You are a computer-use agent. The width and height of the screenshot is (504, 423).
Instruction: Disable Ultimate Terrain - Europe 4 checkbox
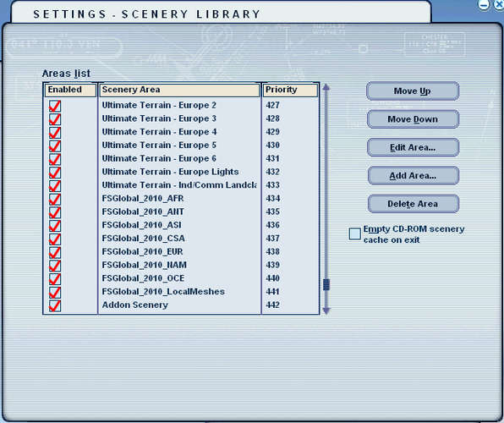(x=55, y=132)
